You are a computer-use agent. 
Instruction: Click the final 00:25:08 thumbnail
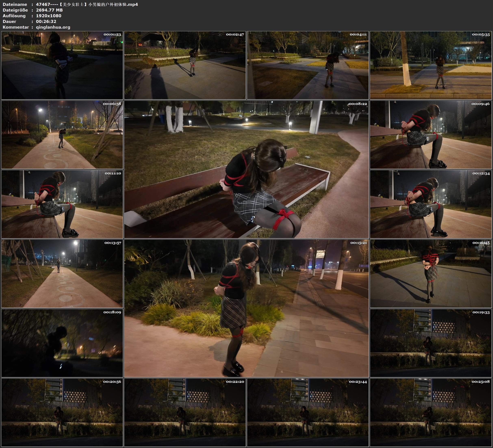pyautogui.click(x=431, y=412)
